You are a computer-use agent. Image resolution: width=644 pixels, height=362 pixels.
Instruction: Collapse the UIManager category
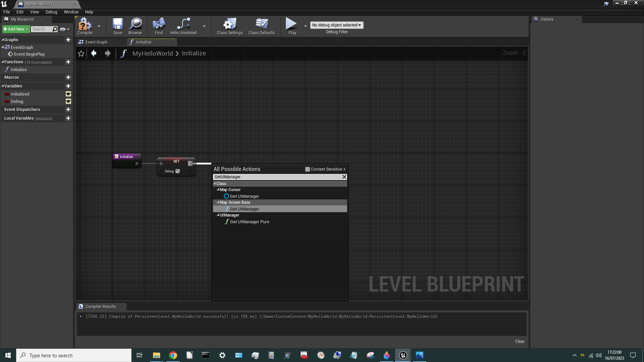218,215
